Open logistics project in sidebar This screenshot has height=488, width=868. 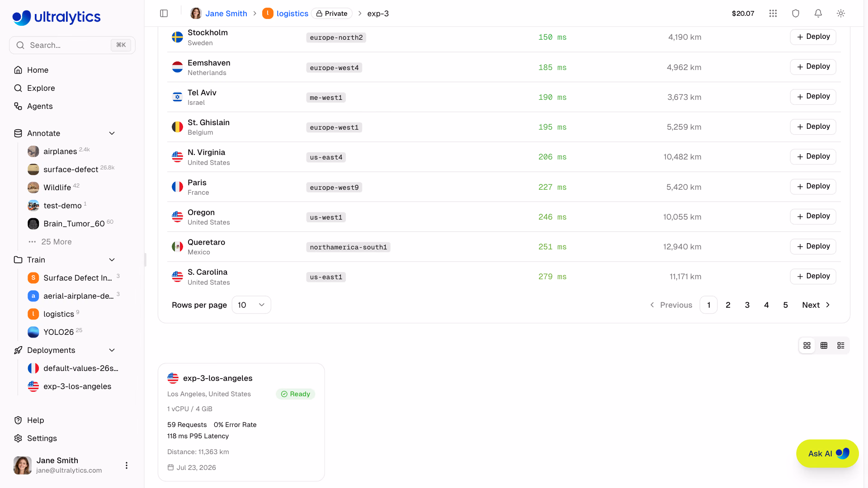[59, 314]
